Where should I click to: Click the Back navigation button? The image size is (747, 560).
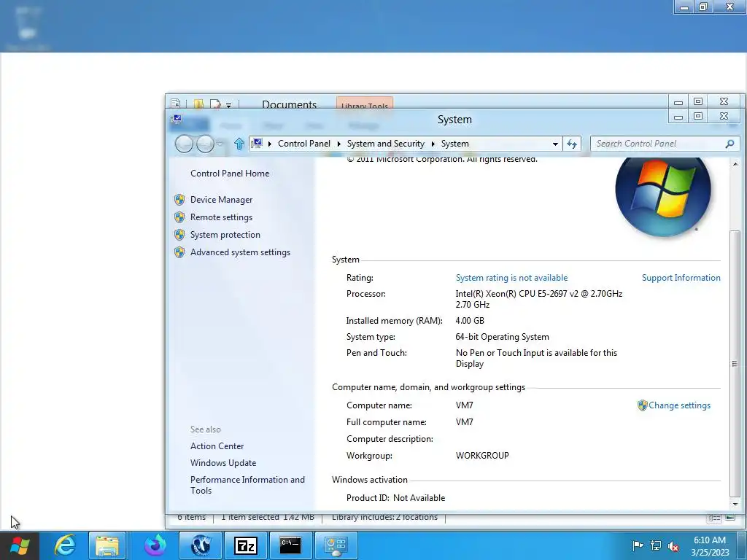tap(184, 144)
